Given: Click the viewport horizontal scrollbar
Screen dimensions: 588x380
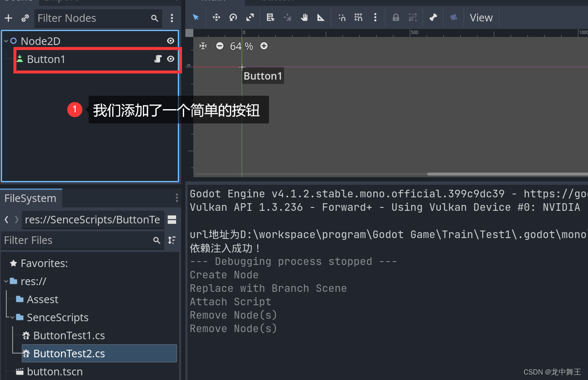Looking at the screenshot, I should pos(507,174).
